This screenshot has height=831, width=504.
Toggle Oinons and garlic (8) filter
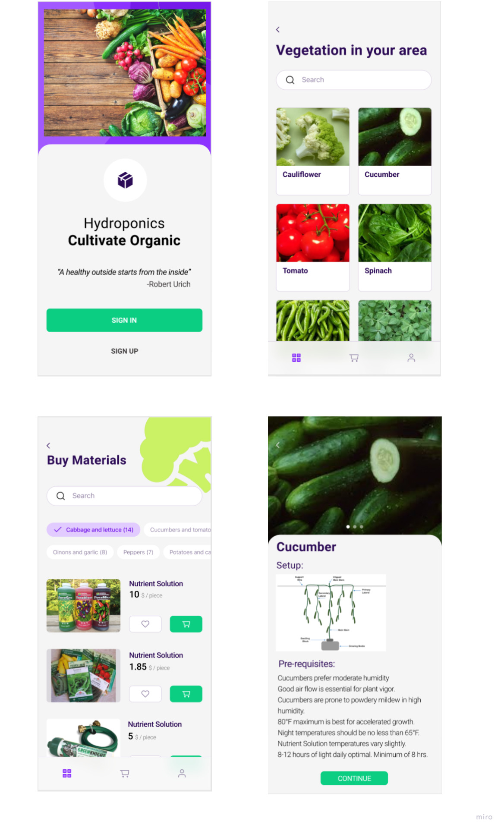pyautogui.click(x=80, y=552)
